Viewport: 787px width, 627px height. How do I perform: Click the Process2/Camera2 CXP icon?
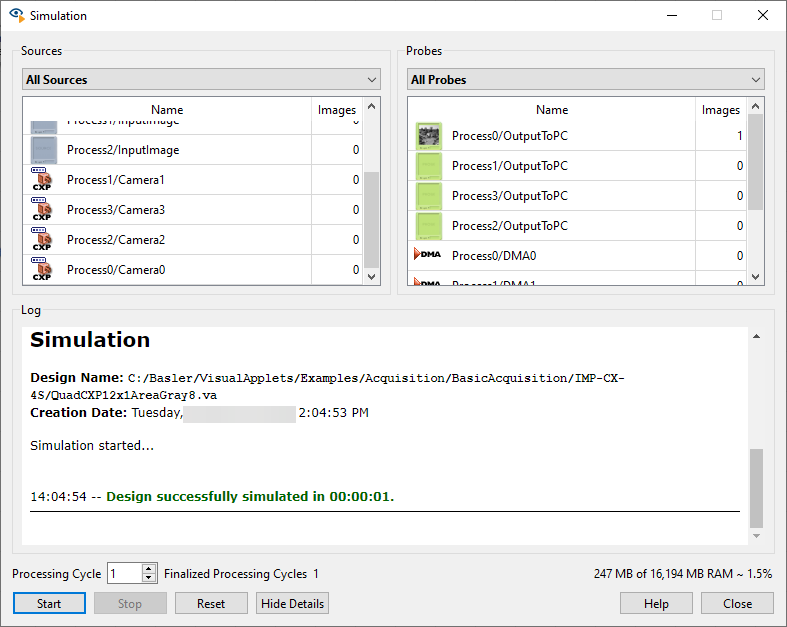(x=42, y=240)
